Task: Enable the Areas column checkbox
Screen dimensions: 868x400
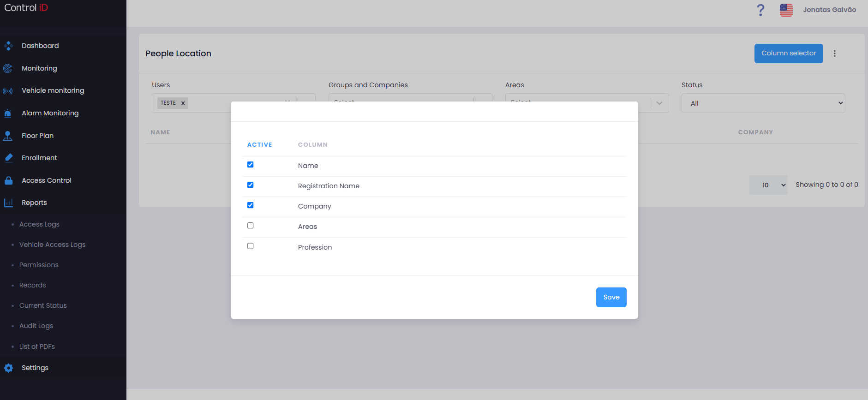Action: pos(251,226)
